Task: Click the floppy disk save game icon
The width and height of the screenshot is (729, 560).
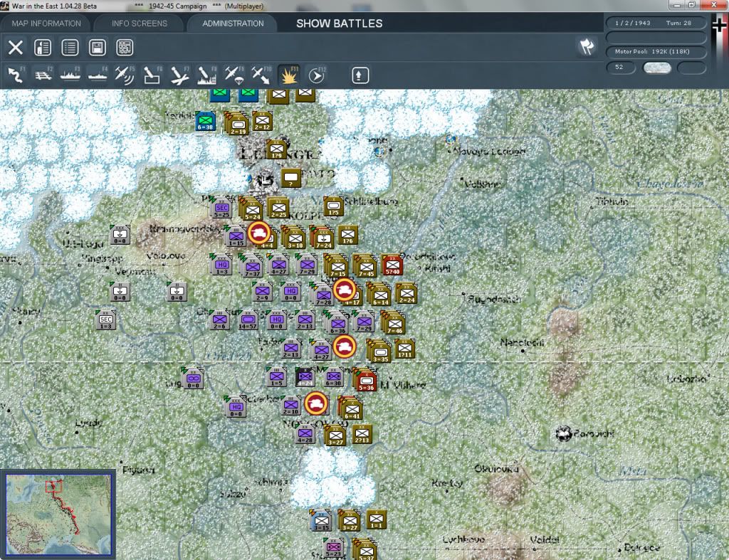Action: click(x=97, y=48)
